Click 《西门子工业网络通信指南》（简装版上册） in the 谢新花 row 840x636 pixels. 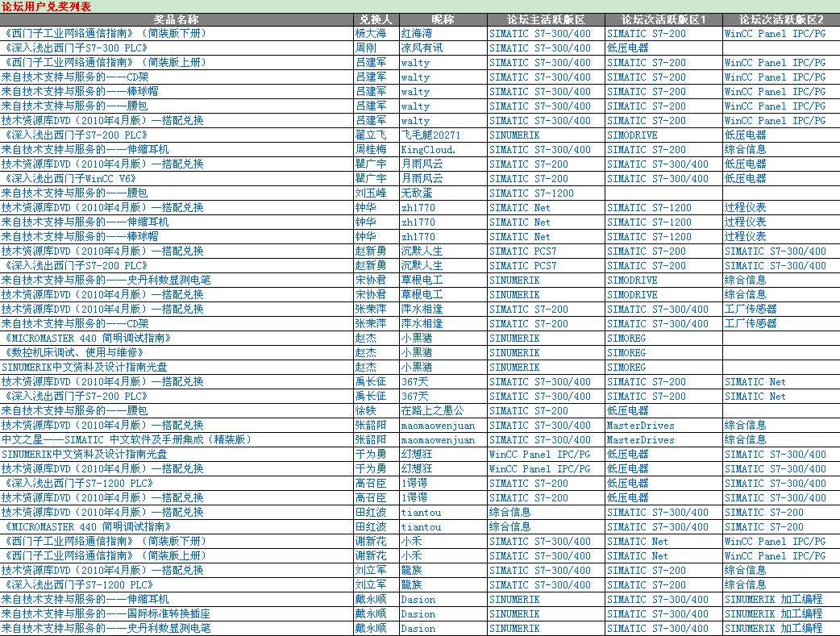click(105, 555)
